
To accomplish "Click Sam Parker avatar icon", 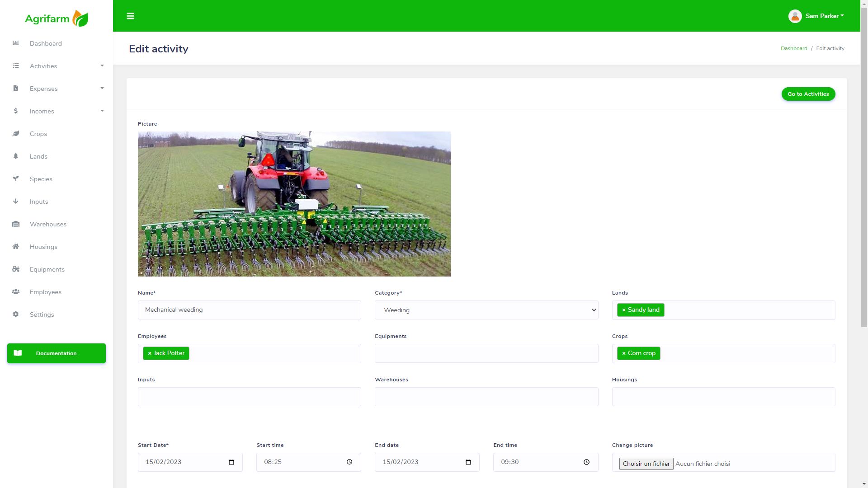I will [x=795, y=16].
